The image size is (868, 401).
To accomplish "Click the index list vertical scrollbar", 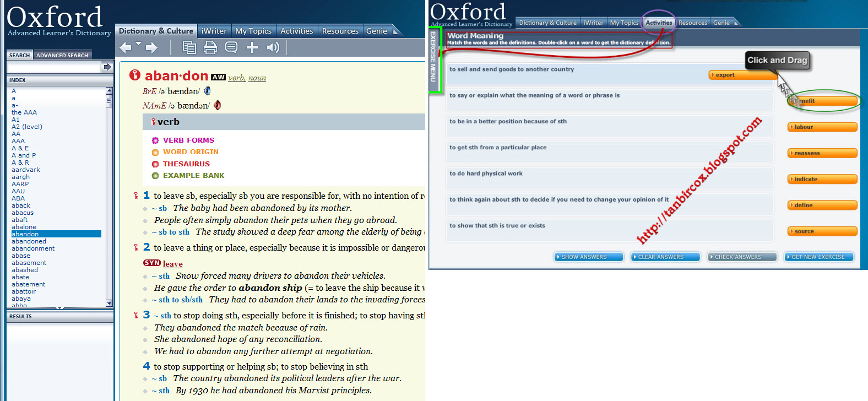I will [x=109, y=197].
